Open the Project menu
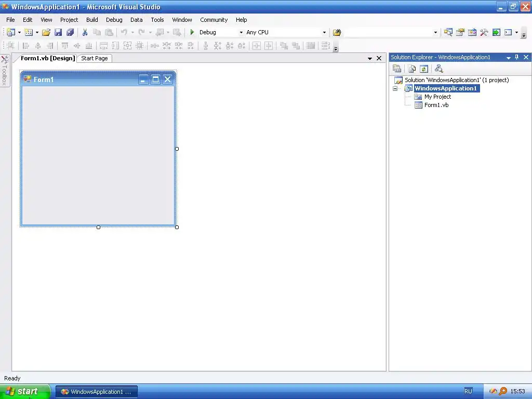Screen dimensions: 532x399 pyautogui.click(x=69, y=20)
